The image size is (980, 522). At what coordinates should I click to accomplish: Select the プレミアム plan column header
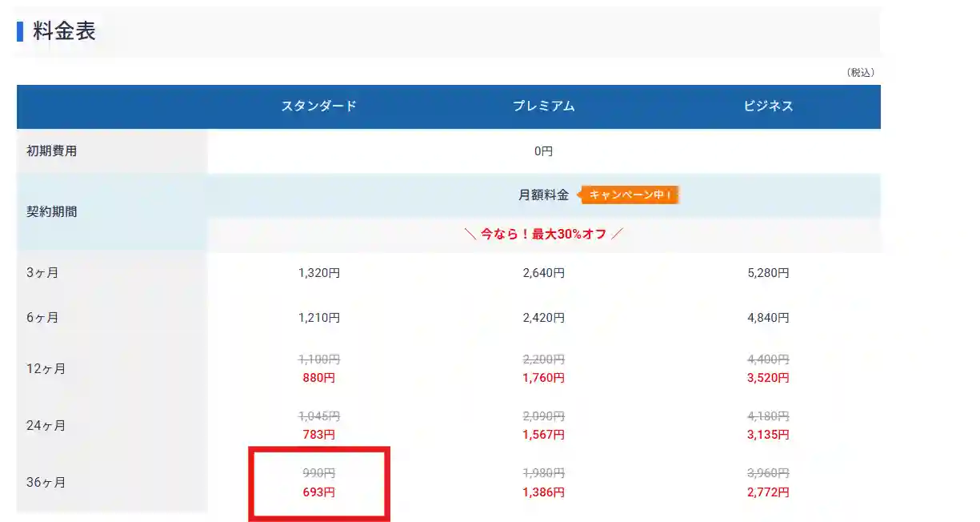(x=546, y=106)
